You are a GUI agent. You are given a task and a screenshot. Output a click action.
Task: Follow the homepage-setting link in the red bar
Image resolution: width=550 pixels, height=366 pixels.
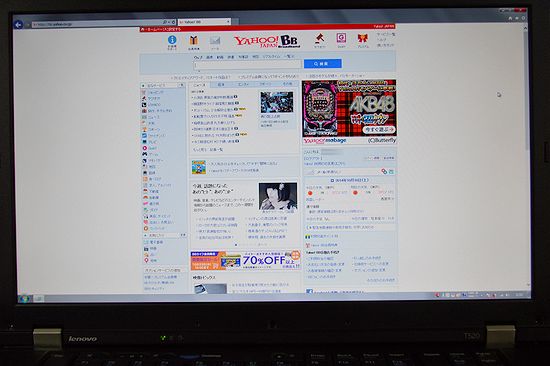(x=161, y=29)
